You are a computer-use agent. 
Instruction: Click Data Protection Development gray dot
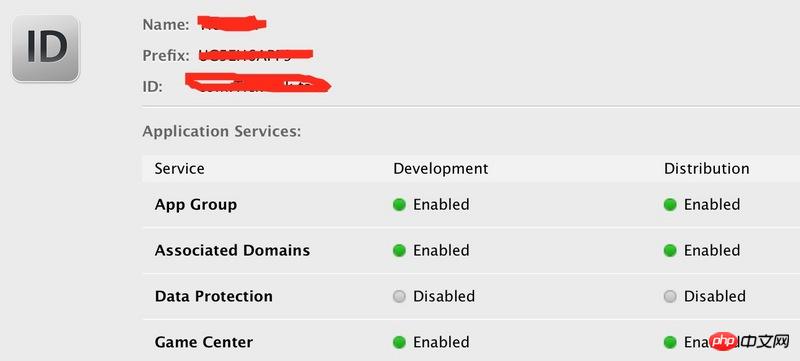(399, 297)
